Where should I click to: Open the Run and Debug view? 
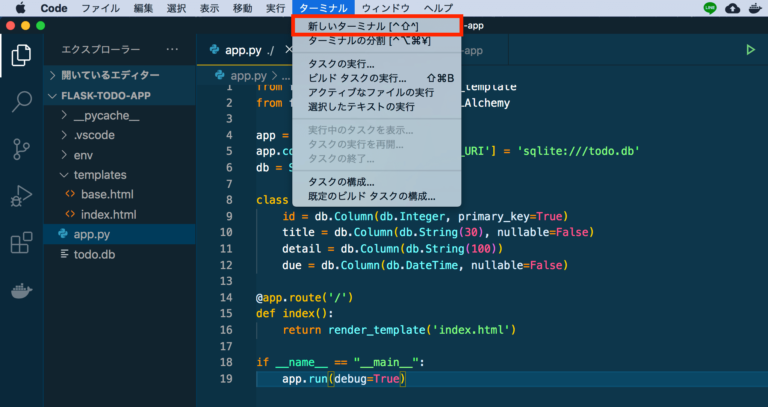pyautogui.click(x=21, y=196)
